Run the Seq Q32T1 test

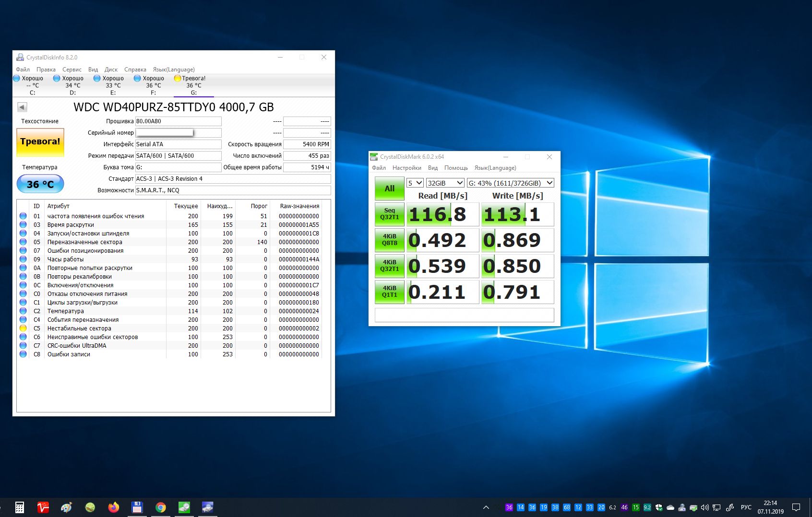pos(389,214)
